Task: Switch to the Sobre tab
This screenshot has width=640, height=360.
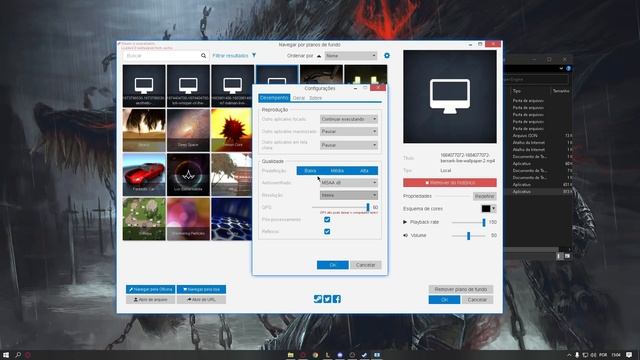Action: [x=315, y=98]
